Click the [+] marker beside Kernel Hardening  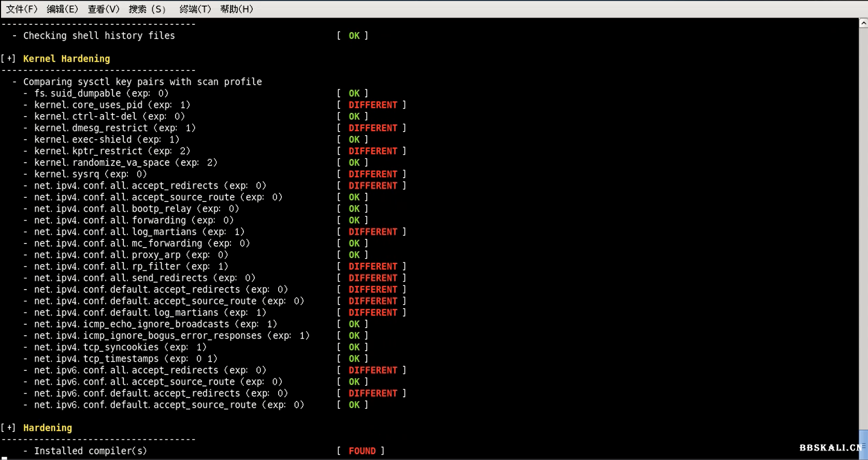pos(9,59)
